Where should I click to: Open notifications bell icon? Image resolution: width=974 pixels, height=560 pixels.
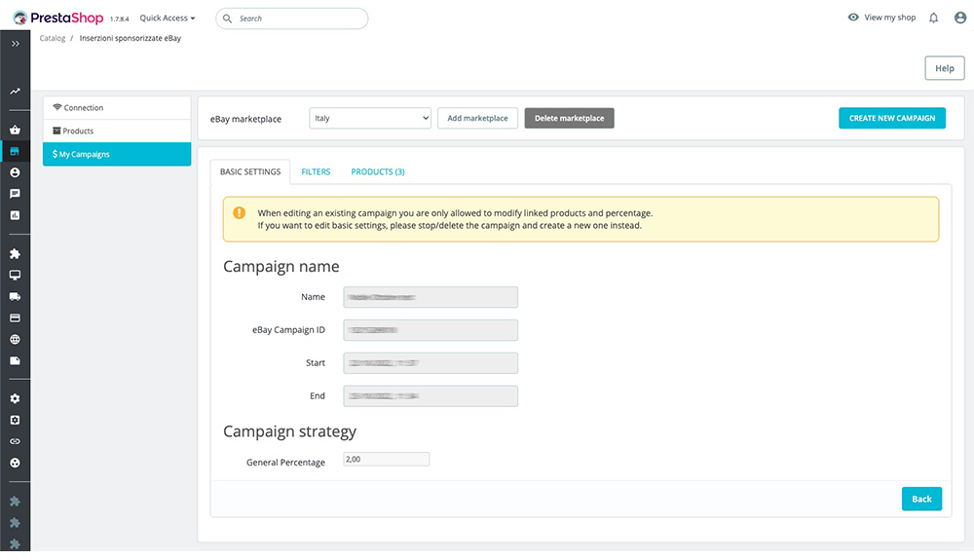click(933, 18)
